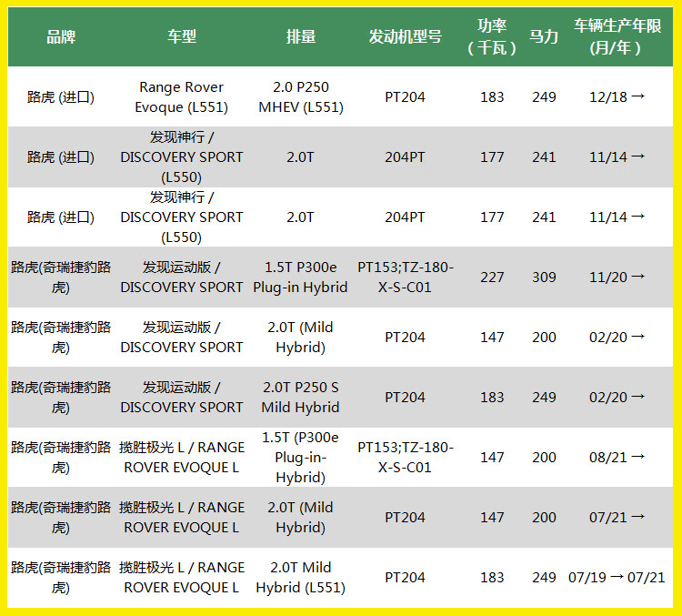Click power 183 in the P250 S row
This screenshot has height=616, width=682.
492,398
